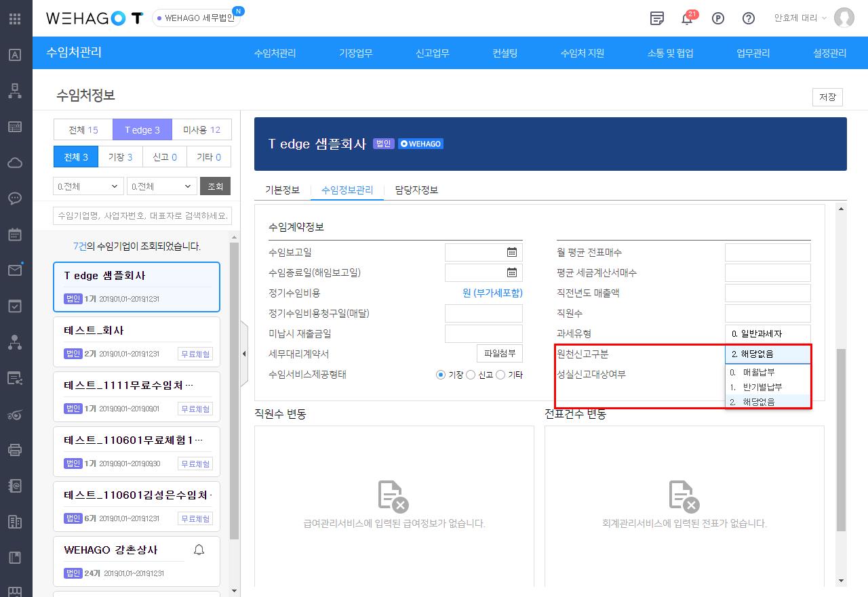868x597 pixels.
Task: Click the client search input field
Action: [142, 215]
